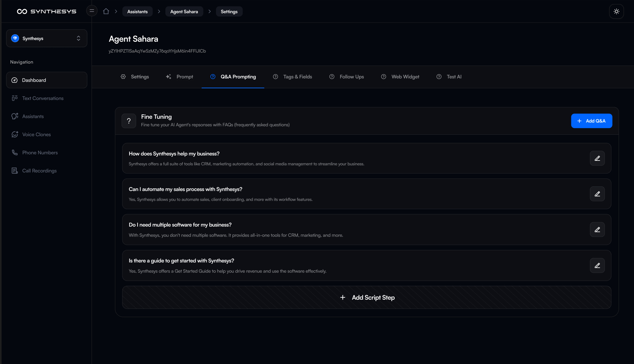Click the question icon beside Q&A Prompting
This screenshot has width=634, height=364.
(213, 77)
